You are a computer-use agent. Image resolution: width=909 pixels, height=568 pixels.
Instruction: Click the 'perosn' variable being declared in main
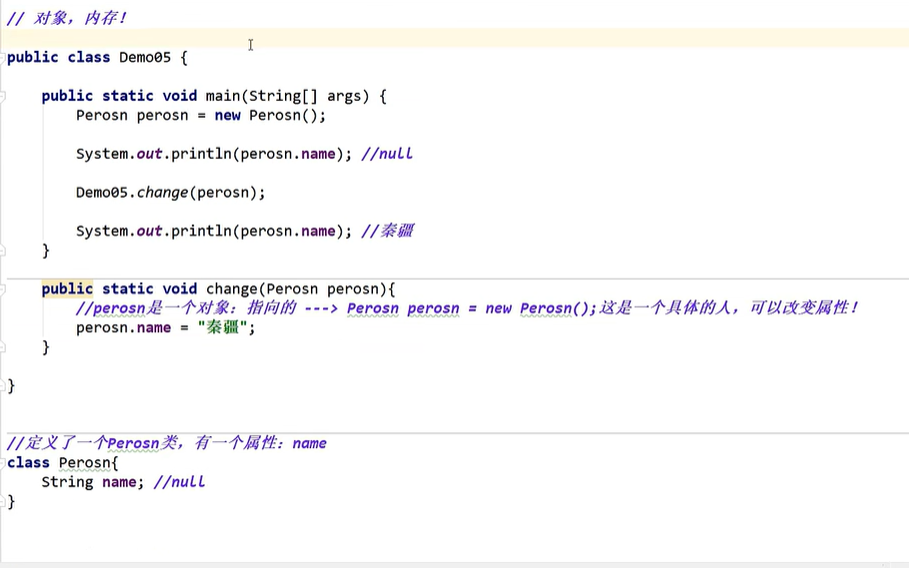[162, 115]
